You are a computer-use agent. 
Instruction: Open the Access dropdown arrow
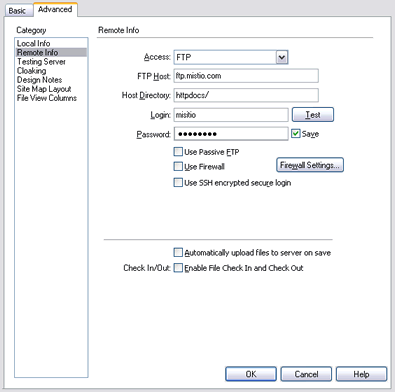282,57
